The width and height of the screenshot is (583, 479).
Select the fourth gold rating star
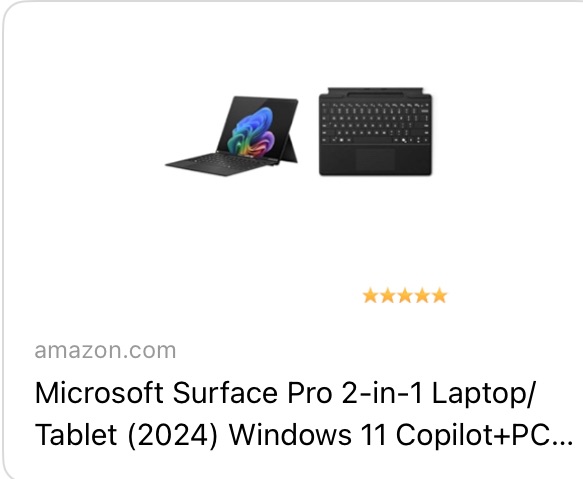tap(422, 296)
